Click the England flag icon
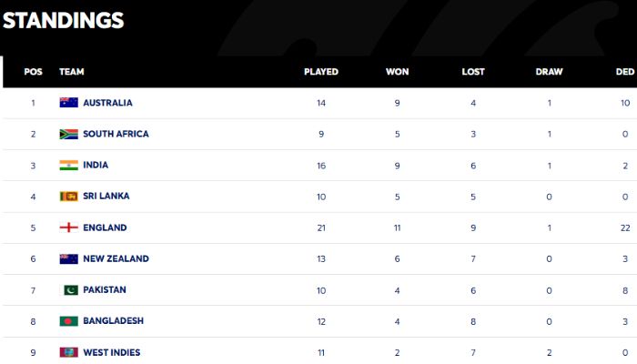637x364 pixels. (x=68, y=227)
